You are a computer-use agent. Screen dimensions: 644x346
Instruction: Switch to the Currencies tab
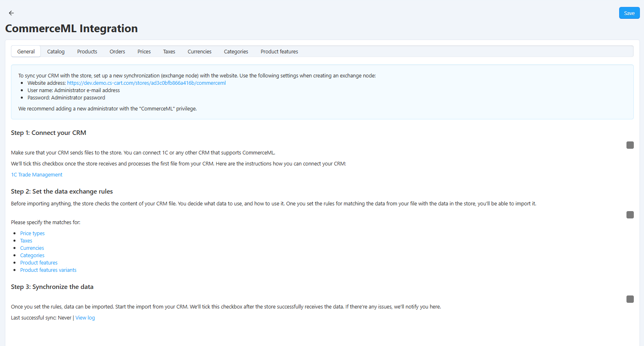click(200, 52)
